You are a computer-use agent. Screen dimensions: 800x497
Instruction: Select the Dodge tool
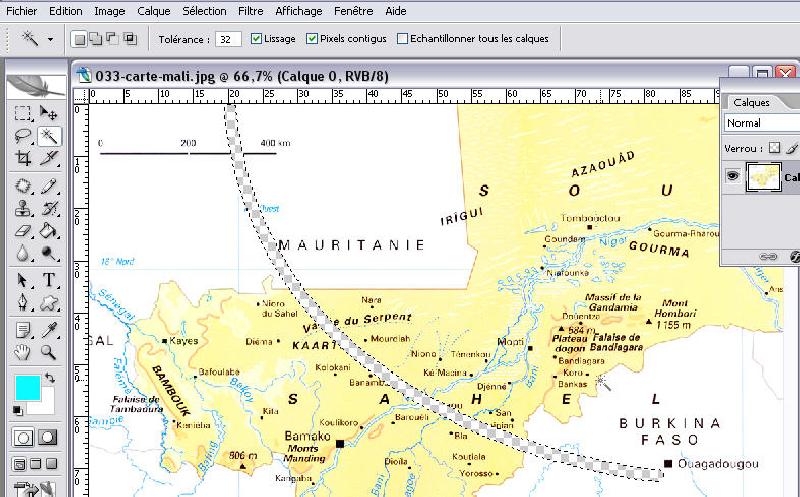tap(49, 253)
